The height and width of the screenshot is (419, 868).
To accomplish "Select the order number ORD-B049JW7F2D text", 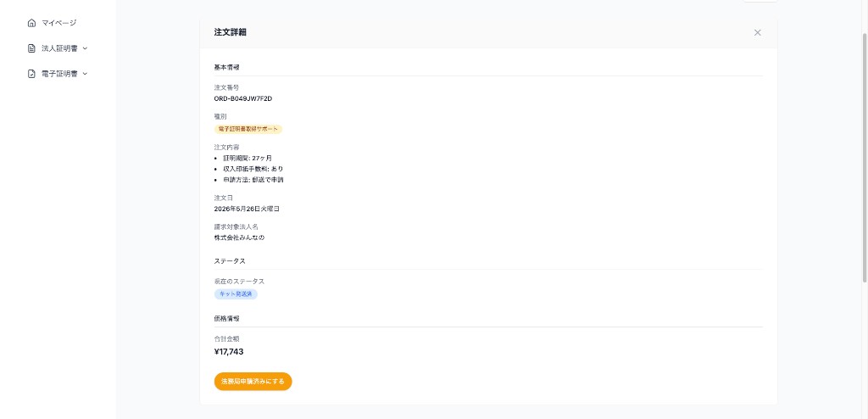I will [243, 98].
